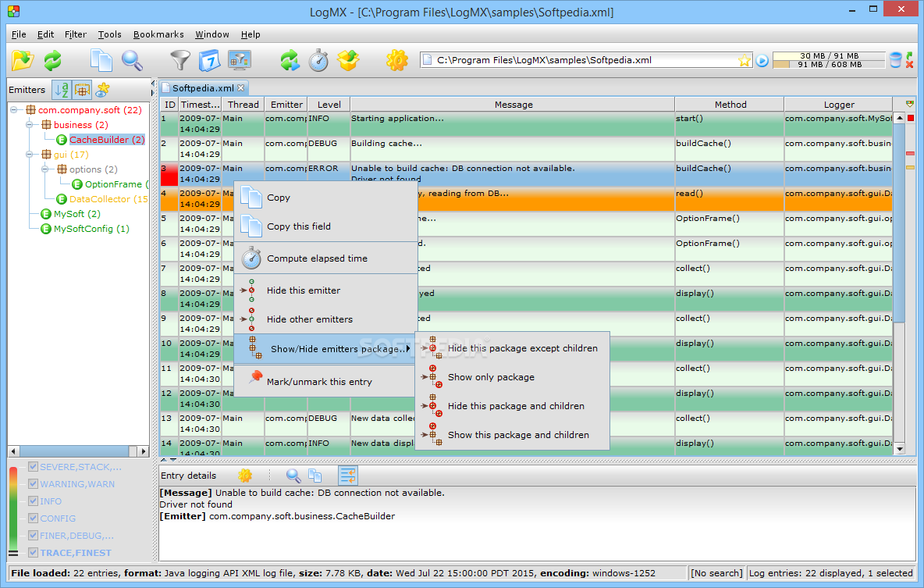Click the file path input field
Viewport: 924px width, 588px height.
coord(586,60)
